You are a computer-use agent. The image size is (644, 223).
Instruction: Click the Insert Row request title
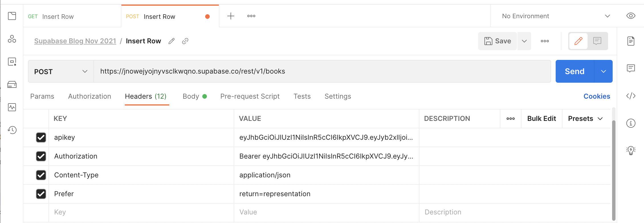(x=143, y=41)
